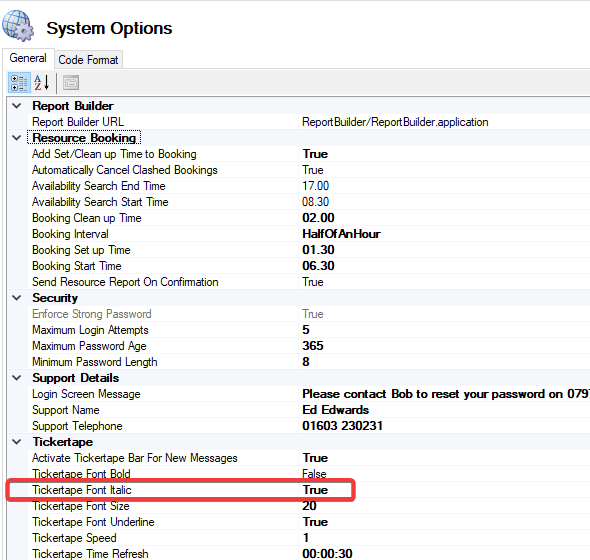Viewport: 590px width, 560px height.
Task: Sort properties alphabetically with A-Z icon
Action: click(42, 83)
